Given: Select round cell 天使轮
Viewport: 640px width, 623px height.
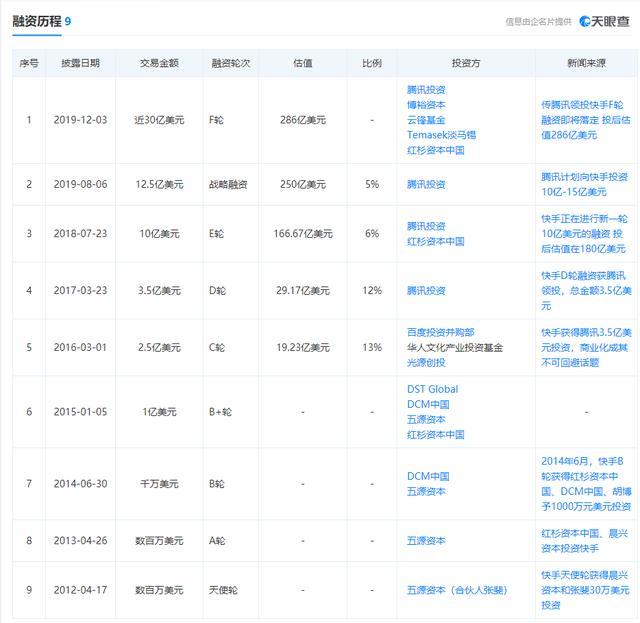Looking at the screenshot, I should point(223,590).
